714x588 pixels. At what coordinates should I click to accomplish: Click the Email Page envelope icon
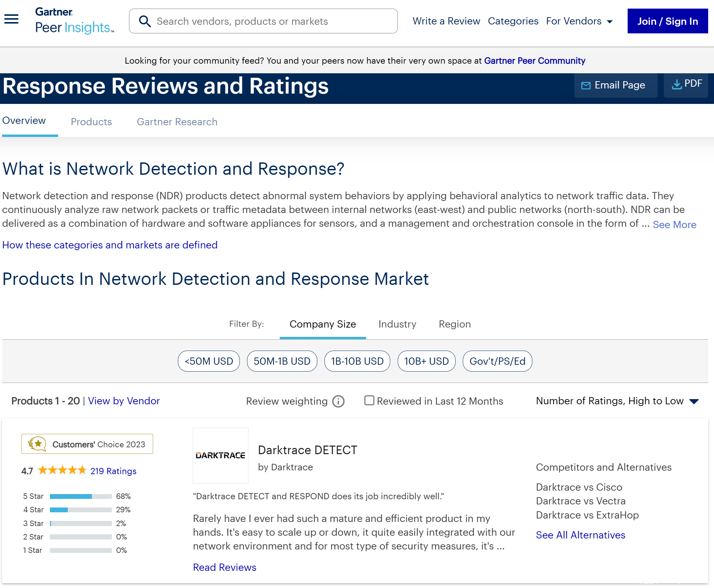coord(586,85)
